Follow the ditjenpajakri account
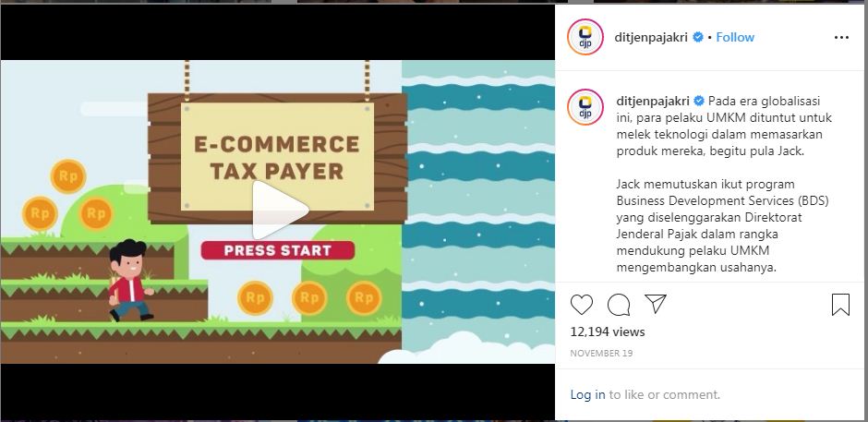 (x=735, y=37)
